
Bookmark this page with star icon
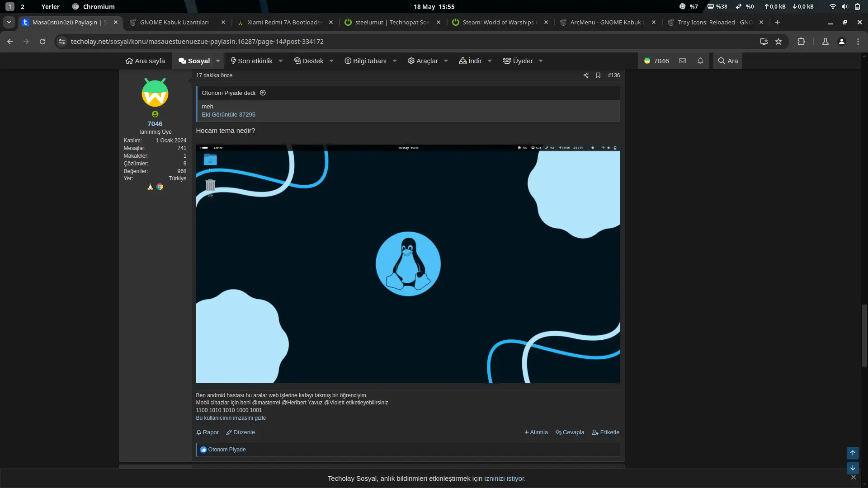coord(778,42)
